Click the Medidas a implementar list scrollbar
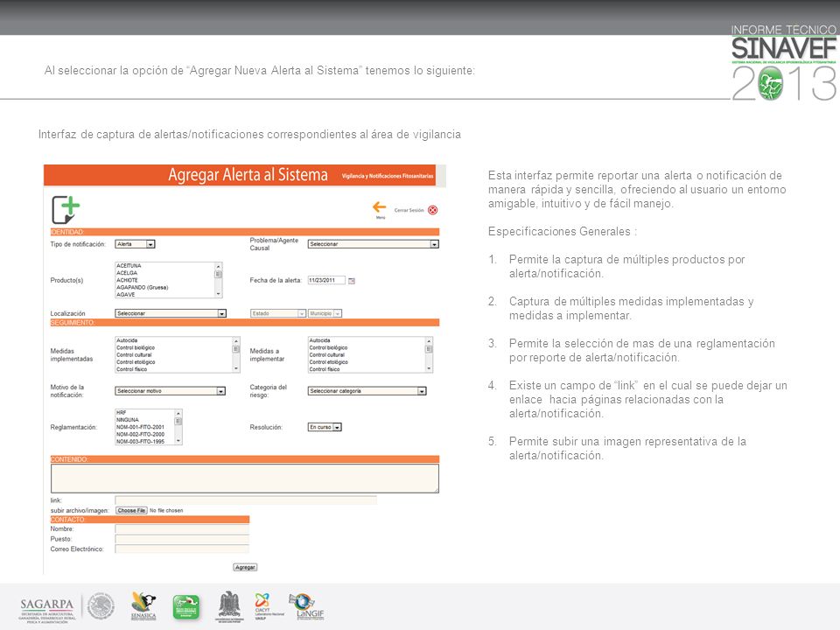The image size is (840, 630). pos(429,354)
